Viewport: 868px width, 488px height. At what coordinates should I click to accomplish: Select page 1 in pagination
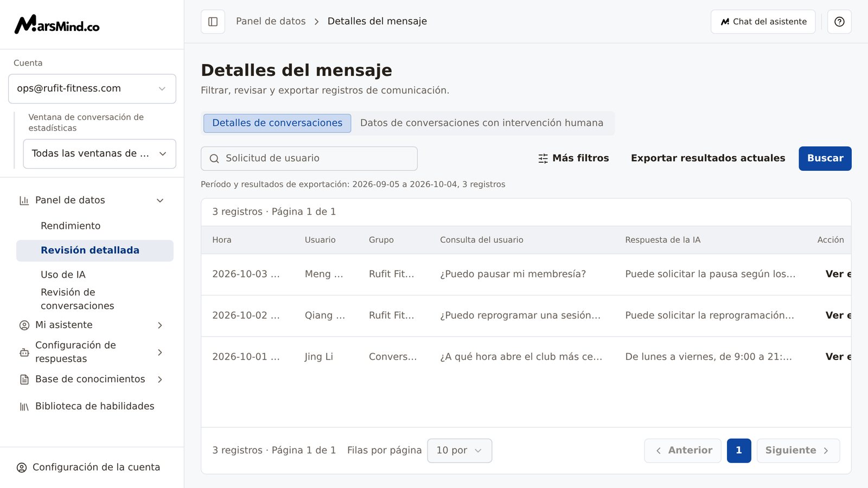pyautogui.click(x=739, y=451)
